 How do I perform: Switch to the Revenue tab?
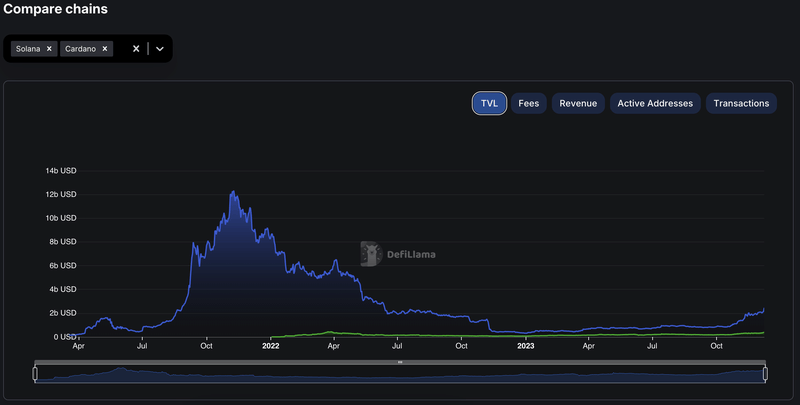578,104
